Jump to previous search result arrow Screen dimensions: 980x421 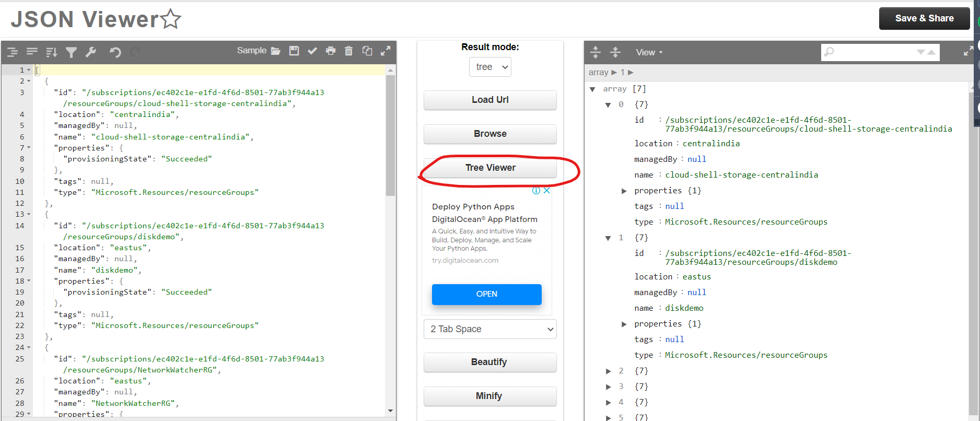click(x=931, y=52)
